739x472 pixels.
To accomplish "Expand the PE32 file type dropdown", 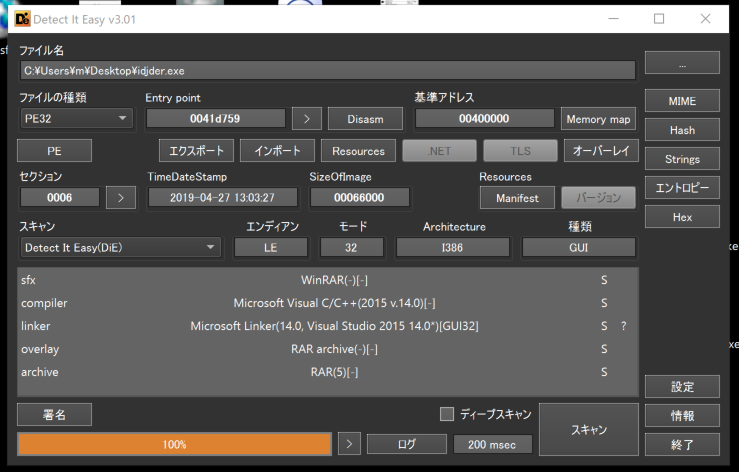I will pyautogui.click(x=76, y=118).
